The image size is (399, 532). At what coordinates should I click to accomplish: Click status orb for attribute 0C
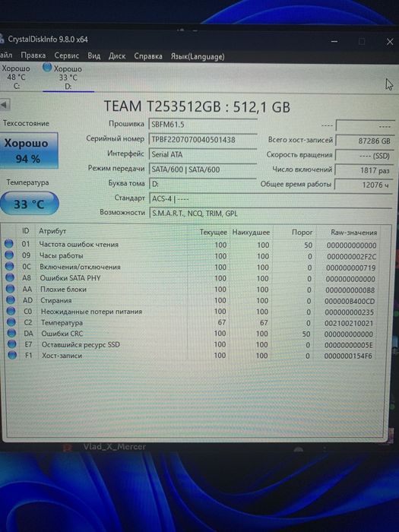pyautogui.click(x=9, y=266)
